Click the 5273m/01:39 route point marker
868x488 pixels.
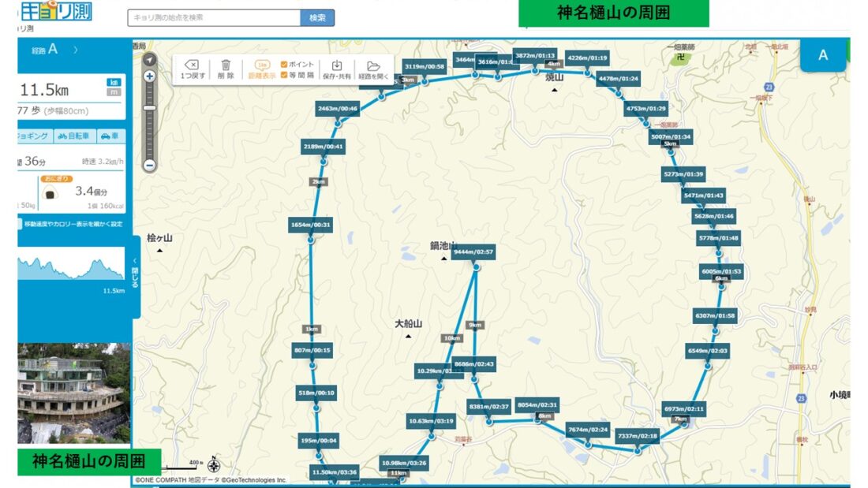[683, 174]
